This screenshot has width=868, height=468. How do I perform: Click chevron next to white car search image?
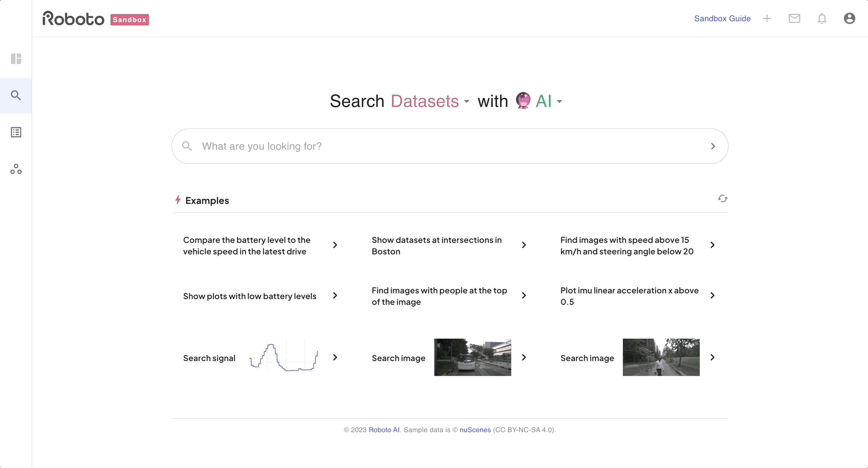click(524, 357)
